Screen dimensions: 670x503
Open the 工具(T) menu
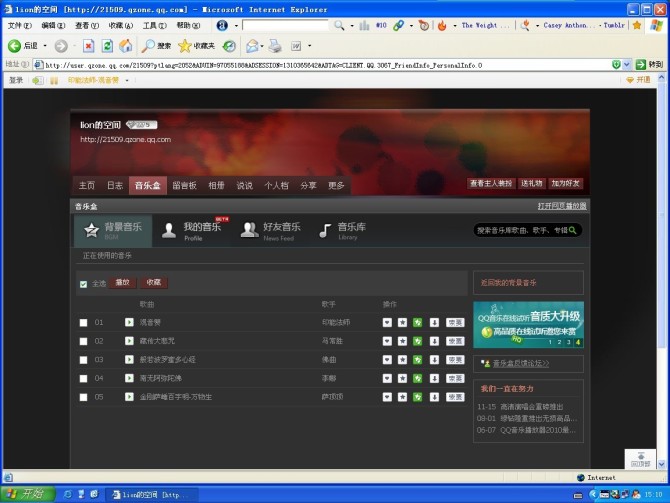[x=154, y=26]
